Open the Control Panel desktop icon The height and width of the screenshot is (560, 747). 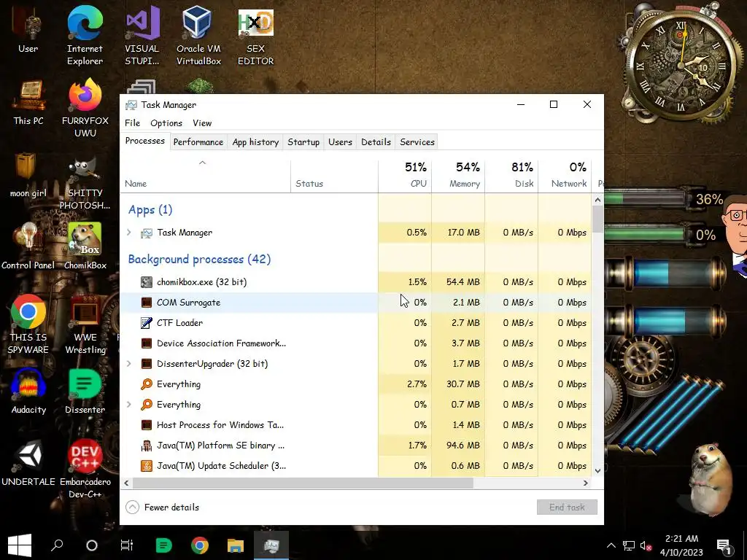(28, 246)
